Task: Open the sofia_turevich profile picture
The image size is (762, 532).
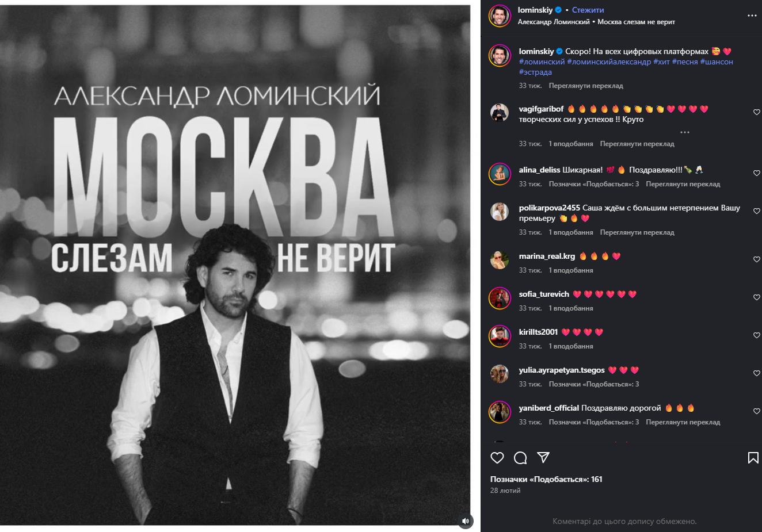Action: coord(500,298)
